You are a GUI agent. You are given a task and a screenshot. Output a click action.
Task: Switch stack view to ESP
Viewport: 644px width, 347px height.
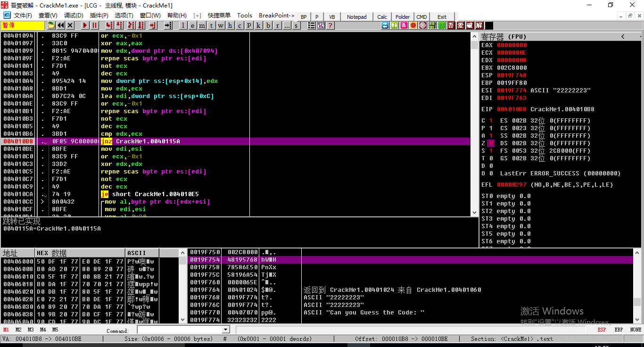(x=602, y=330)
